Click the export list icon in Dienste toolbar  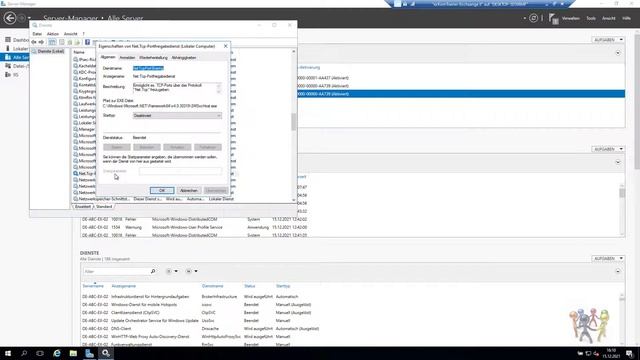[77, 42]
